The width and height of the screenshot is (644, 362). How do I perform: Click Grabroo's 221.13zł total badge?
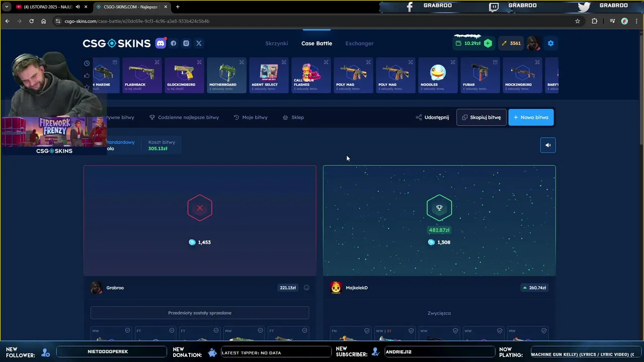coord(288,288)
